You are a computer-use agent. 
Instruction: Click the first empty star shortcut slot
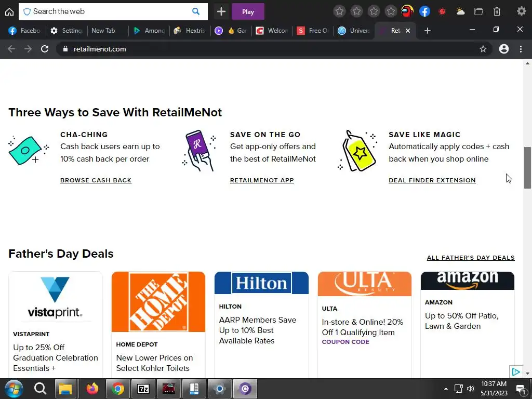(x=339, y=11)
